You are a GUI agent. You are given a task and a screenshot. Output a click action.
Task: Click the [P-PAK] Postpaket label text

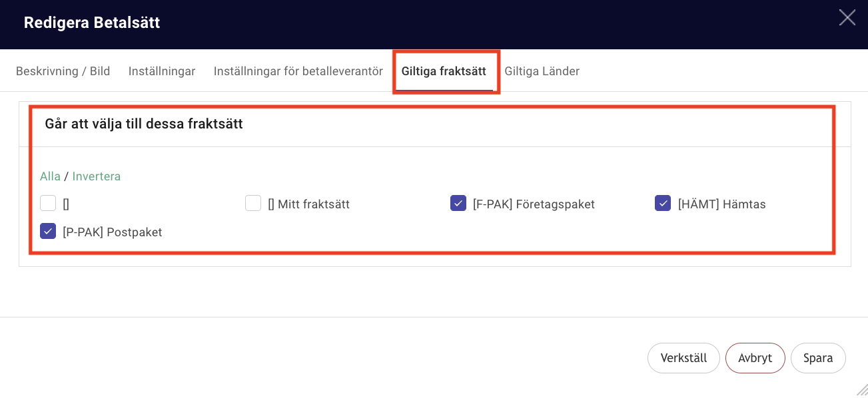click(x=113, y=232)
